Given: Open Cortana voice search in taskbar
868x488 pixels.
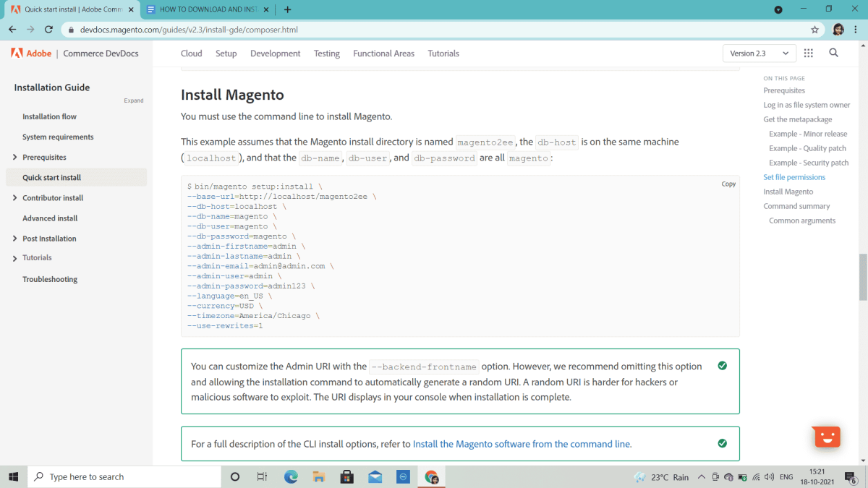Looking at the screenshot, I should coord(234,476).
